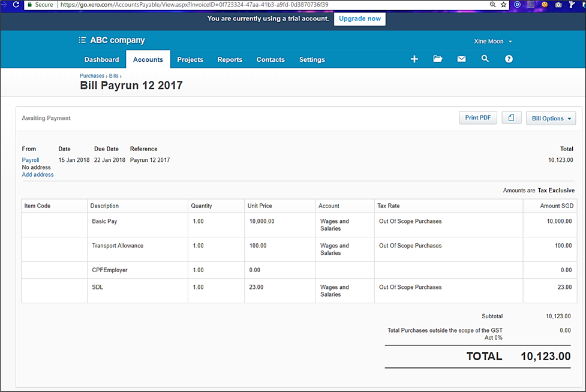Click the Tax Exclusive label
This screenshot has height=392, width=586.
(x=556, y=191)
